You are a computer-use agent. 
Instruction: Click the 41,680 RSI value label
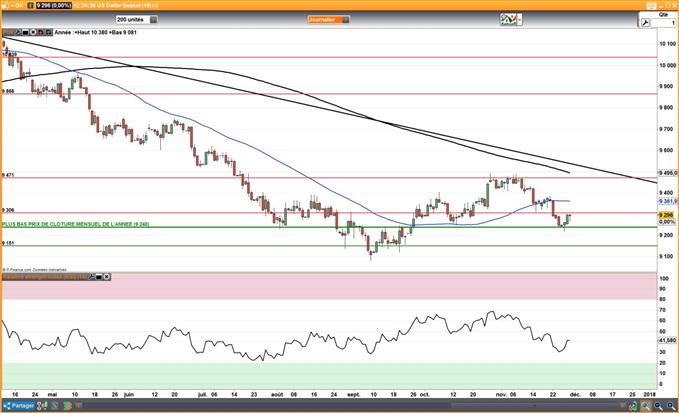667,340
